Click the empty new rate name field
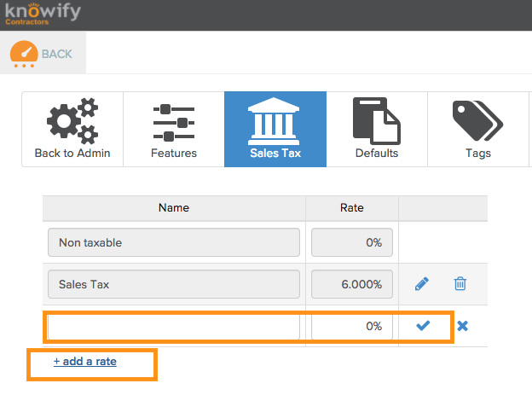This screenshot has height=395, width=532. click(174, 326)
